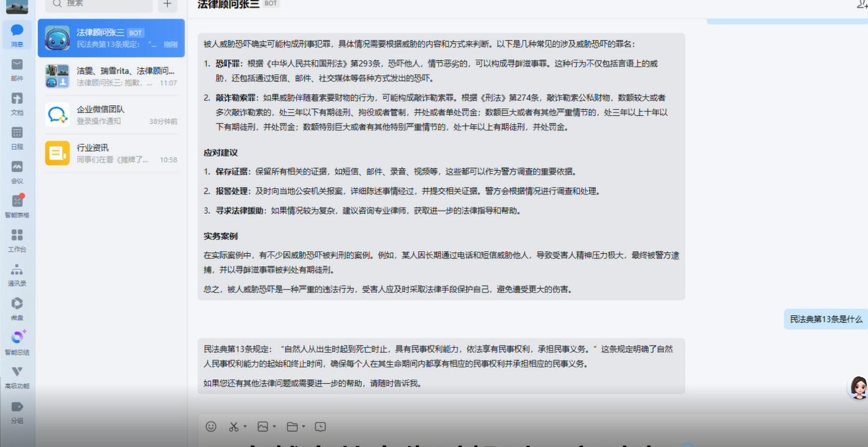This screenshot has width=868, height=447.
Task: Open 智能总结 in the sidebar
Action: (x=17, y=342)
